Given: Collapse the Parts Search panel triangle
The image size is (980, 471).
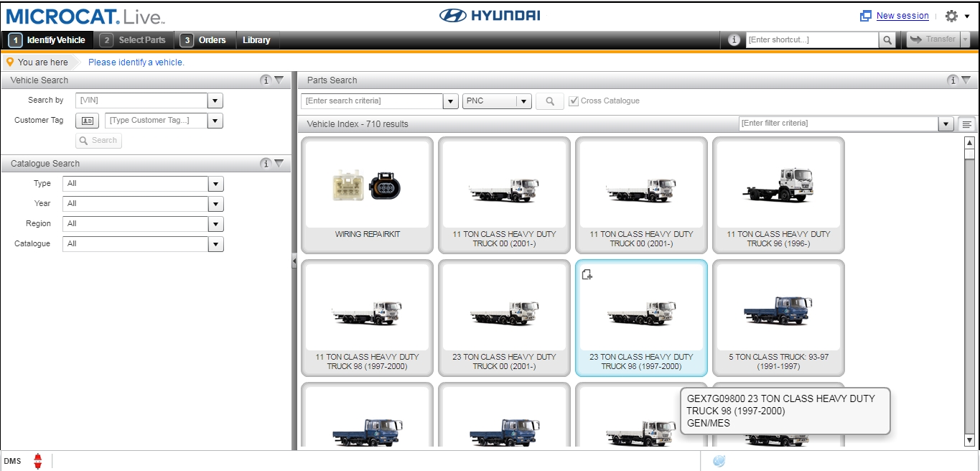Looking at the screenshot, I should click(966, 80).
